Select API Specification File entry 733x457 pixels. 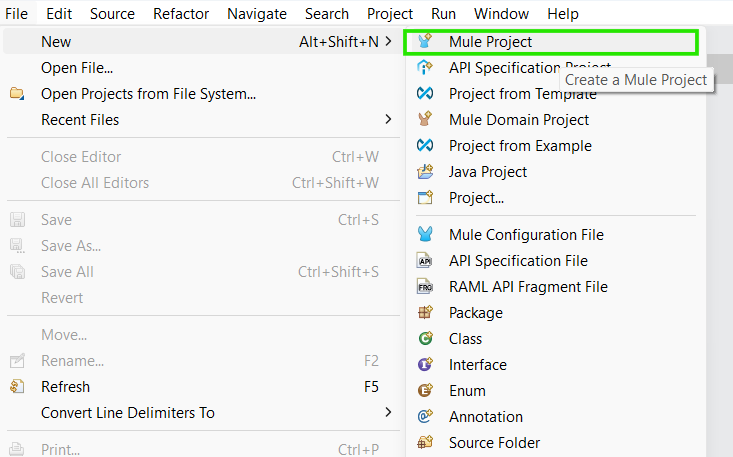coord(518,261)
